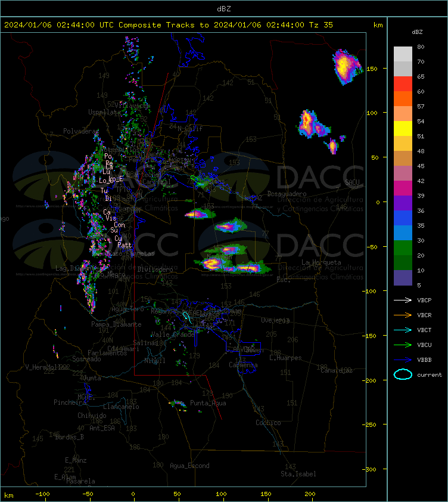Click the cyan VBCT arrow in legend
This screenshot has height=502, width=448.
[403, 330]
